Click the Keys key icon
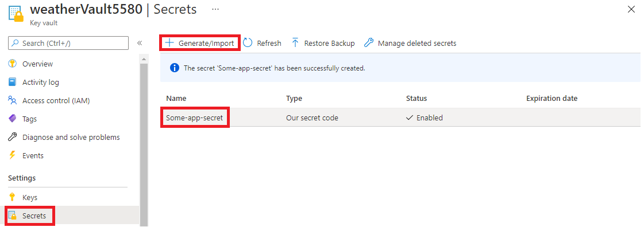Viewport: 644px width, 227px height. (12, 197)
